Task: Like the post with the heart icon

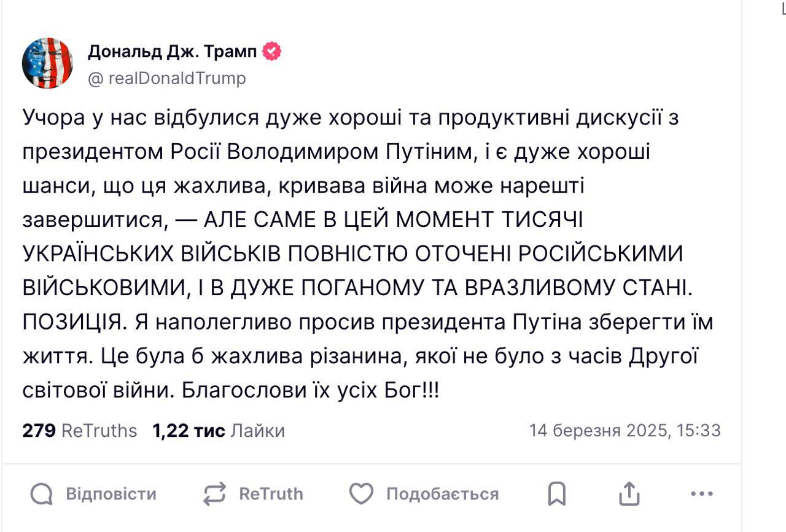Action: pos(361,494)
